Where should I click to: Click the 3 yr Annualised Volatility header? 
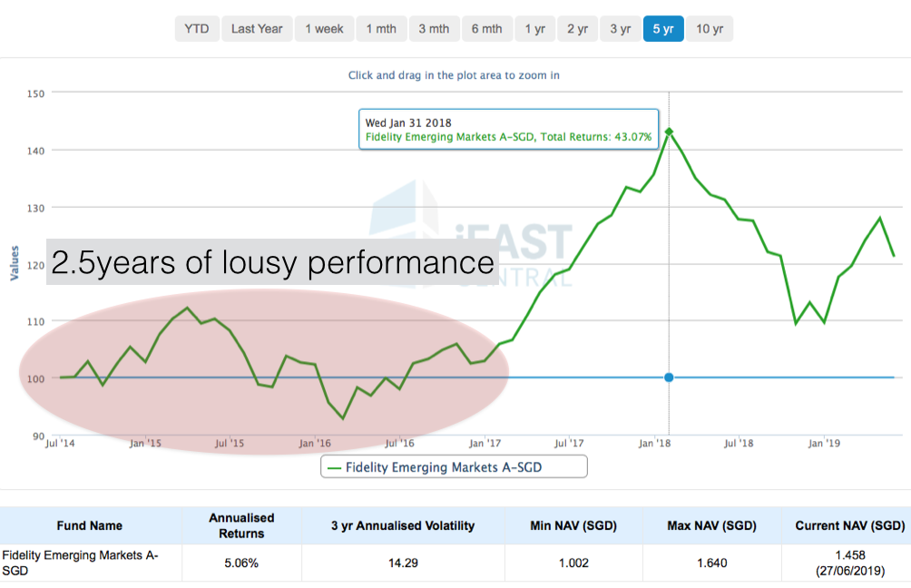[402, 525]
